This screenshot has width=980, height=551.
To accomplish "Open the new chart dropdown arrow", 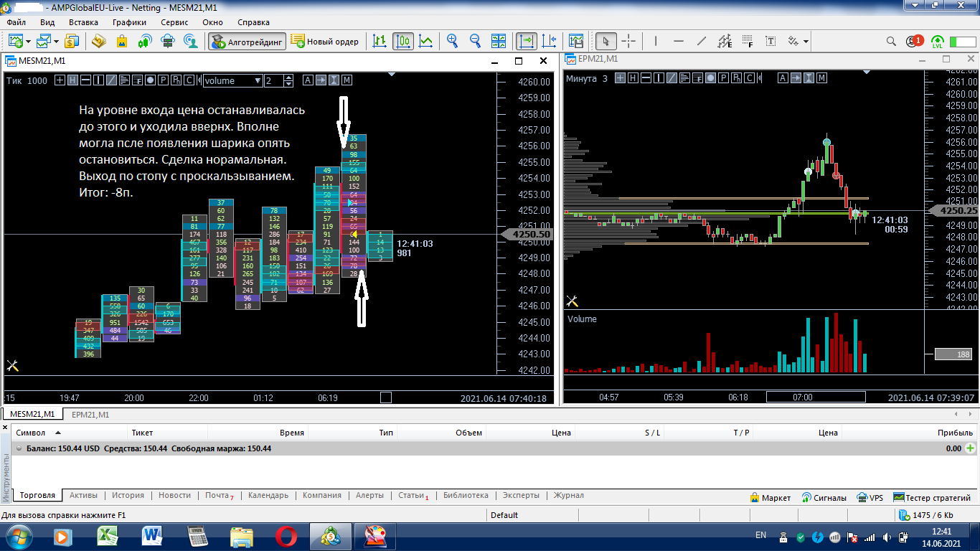I will pyautogui.click(x=29, y=42).
